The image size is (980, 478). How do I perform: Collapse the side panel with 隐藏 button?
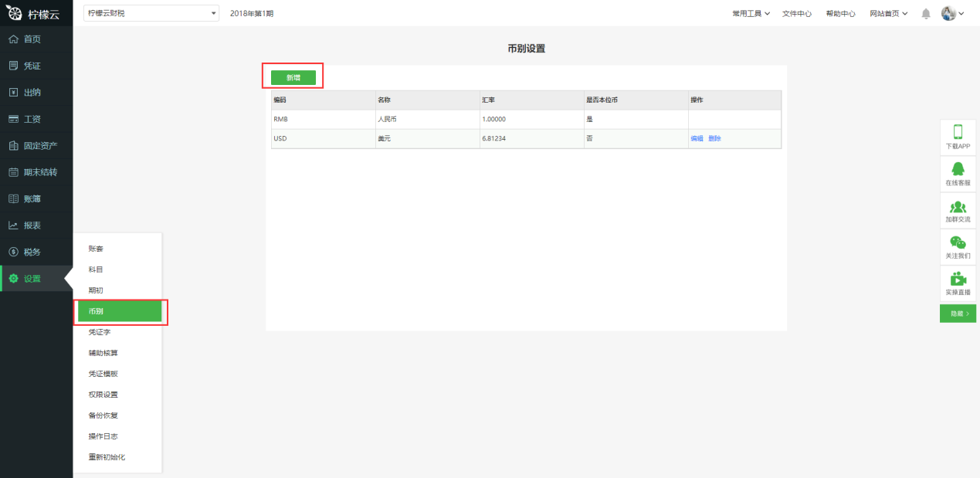(958, 314)
